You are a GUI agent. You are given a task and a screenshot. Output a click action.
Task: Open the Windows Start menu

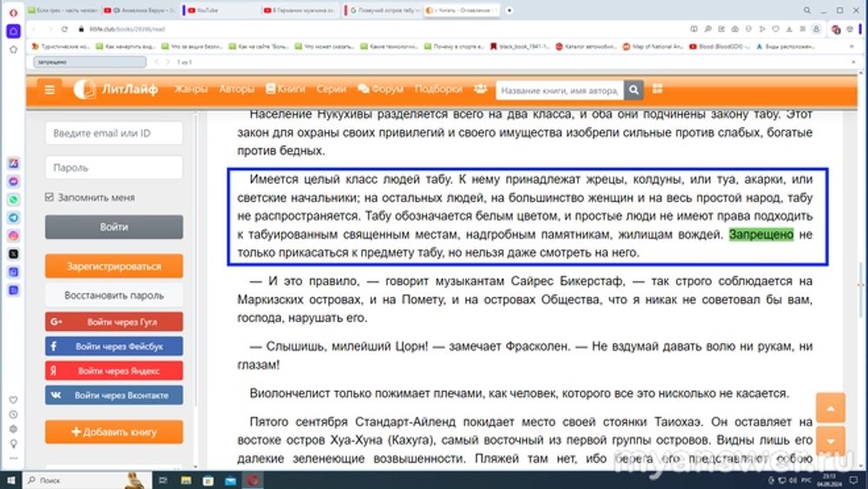[x=11, y=479]
